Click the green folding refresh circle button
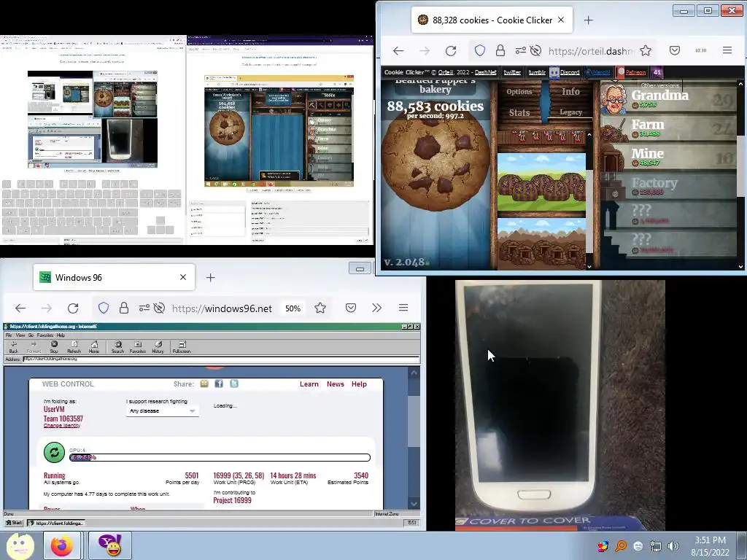 [x=54, y=452]
